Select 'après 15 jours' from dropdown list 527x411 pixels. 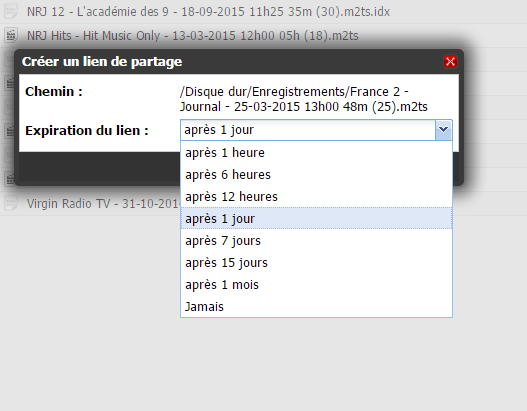coord(316,262)
